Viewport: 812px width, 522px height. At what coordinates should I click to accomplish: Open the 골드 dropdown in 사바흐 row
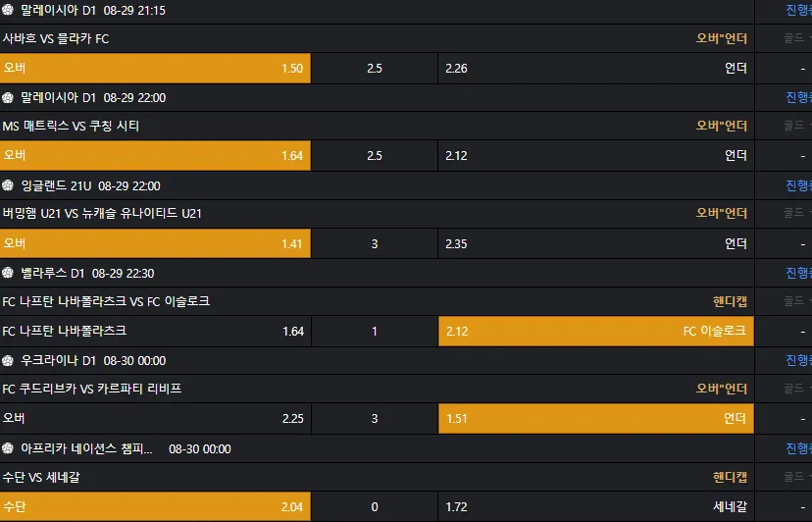tap(797, 38)
